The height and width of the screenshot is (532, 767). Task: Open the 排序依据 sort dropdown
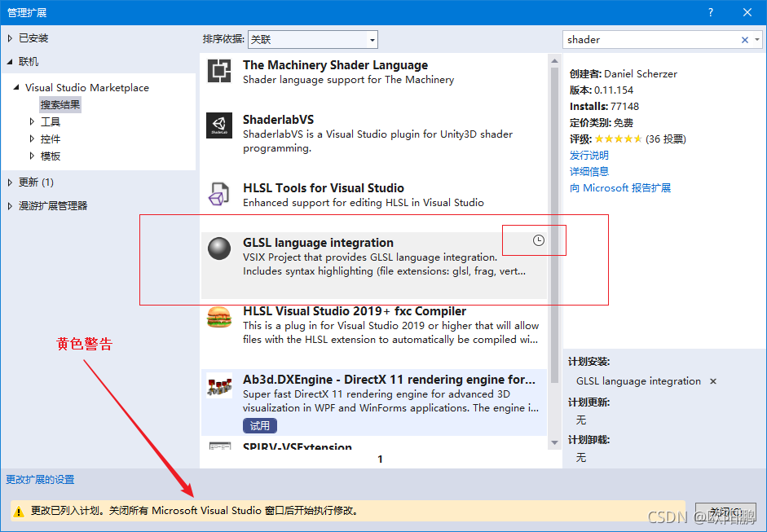(312, 40)
